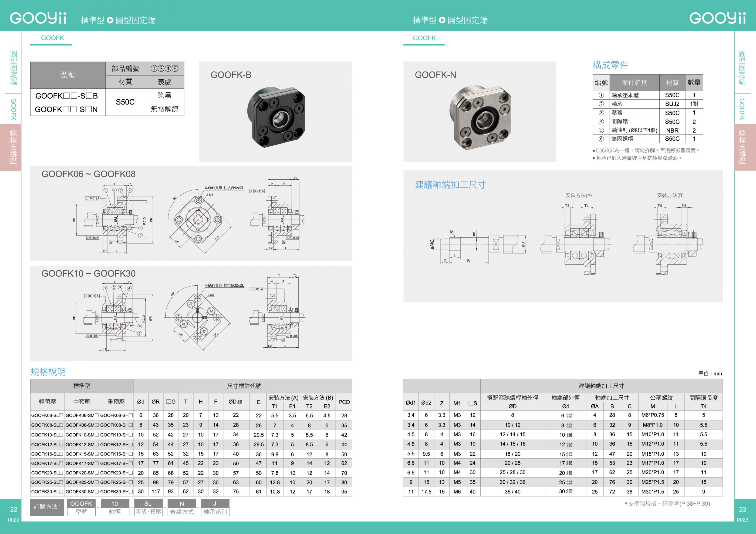
Task: Click the GOOYii logo at top left
Action: [38, 18]
